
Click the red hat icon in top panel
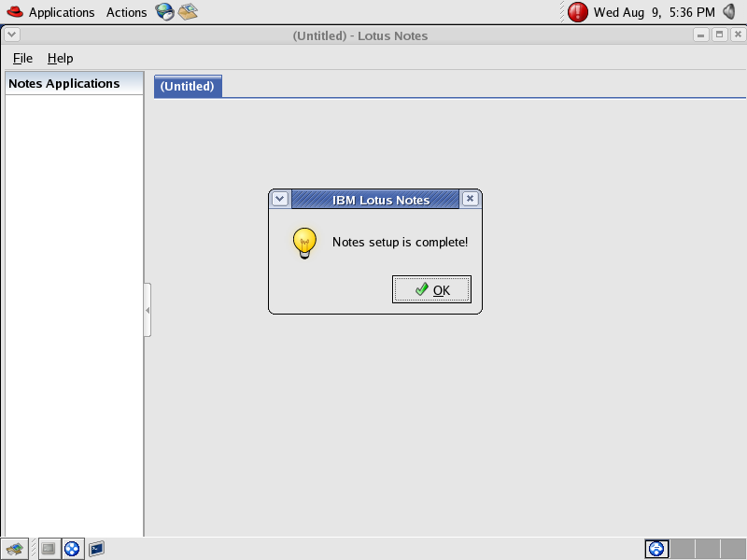pyautogui.click(x=15, y=11)
